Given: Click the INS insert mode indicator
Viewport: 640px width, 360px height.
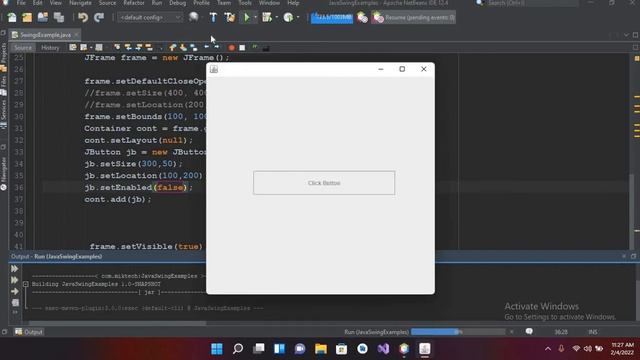Looking at the screenshot, I should click(593, 332).
